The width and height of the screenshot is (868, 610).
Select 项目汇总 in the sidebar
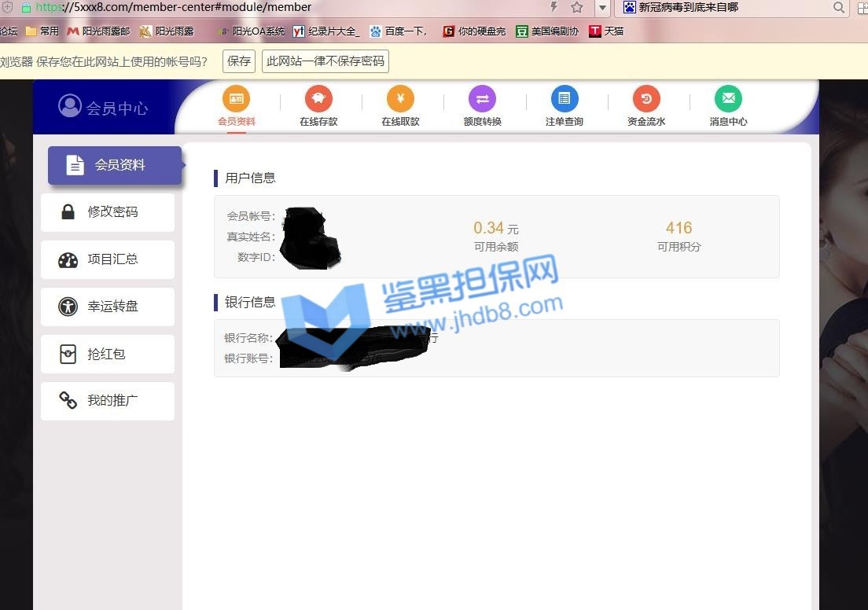108,259
